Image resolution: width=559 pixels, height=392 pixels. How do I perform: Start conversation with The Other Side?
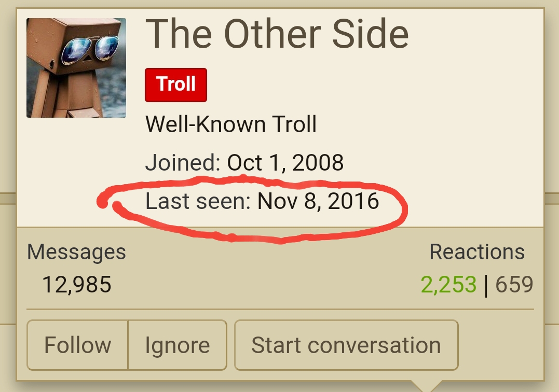pos(346,345)
